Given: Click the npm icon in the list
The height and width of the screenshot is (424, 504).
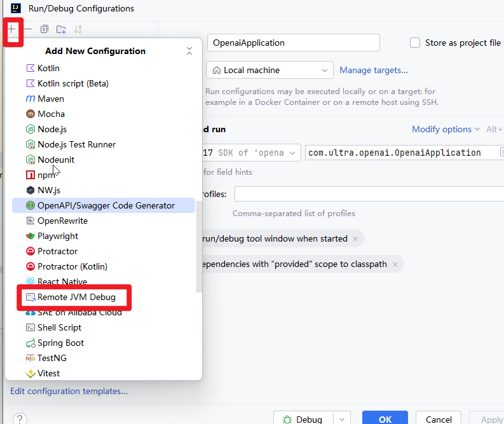Looking at the screenshot, I should (31, 175).
